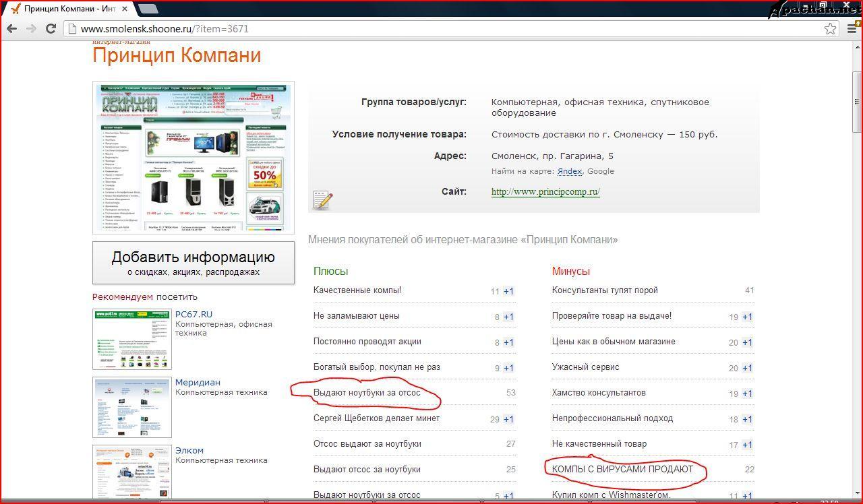Upvote +1 for Постоянно проводят акции

pyautogui.click(x=508, y=342)
